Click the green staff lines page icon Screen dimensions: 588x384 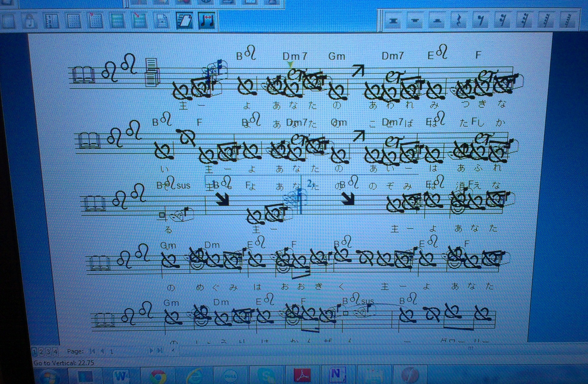117,21
